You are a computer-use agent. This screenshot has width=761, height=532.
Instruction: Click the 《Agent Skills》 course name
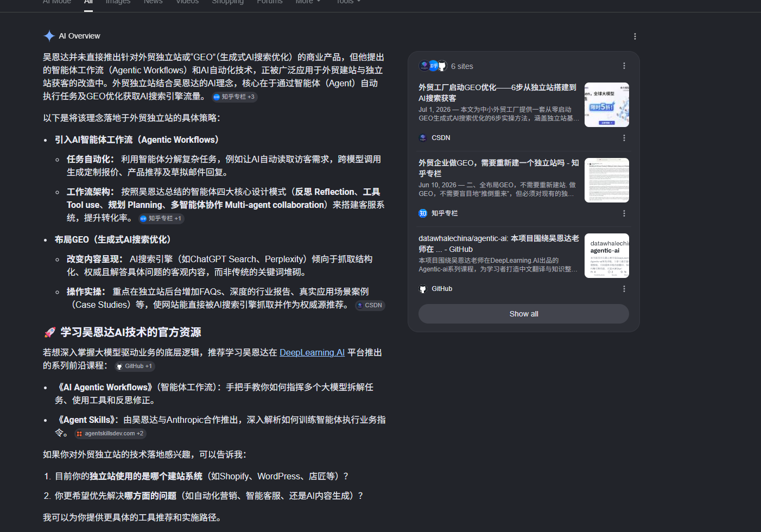[87, 420]
